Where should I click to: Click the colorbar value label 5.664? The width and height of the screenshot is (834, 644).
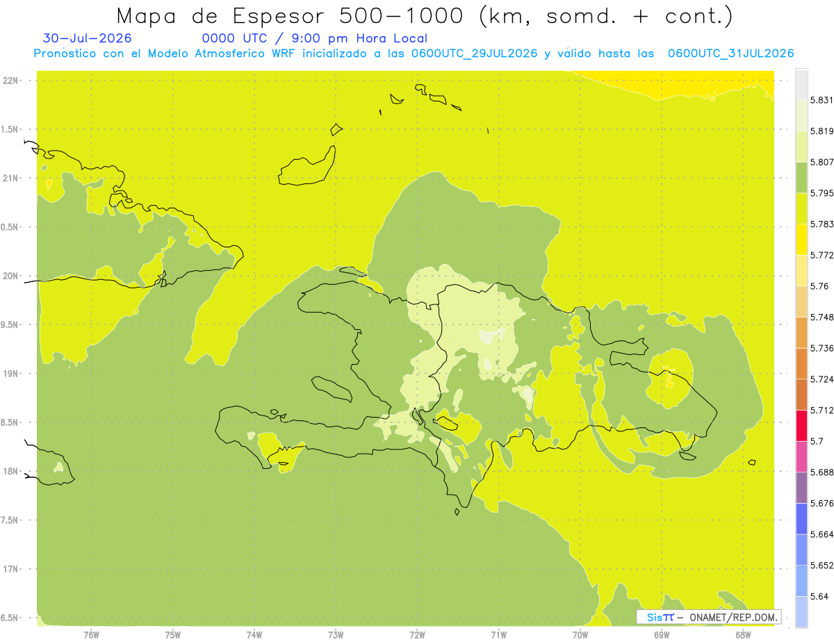tap(821, 534)
